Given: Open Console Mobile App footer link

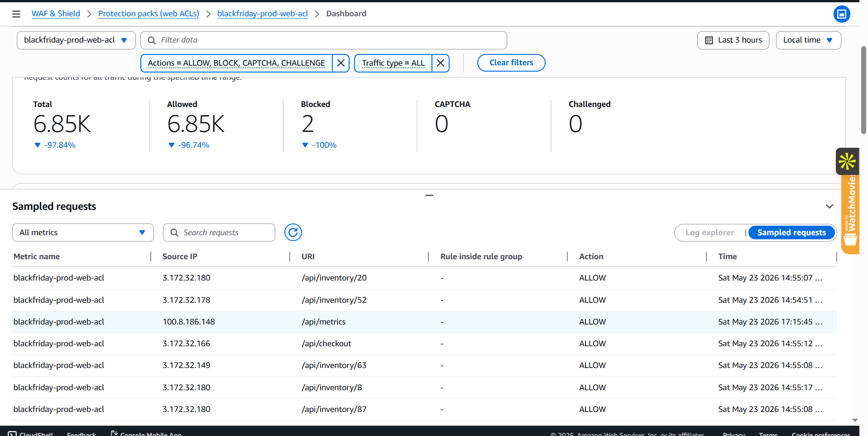Looking at the screenshot, I should pyautogui.click(x=146, y=433).
